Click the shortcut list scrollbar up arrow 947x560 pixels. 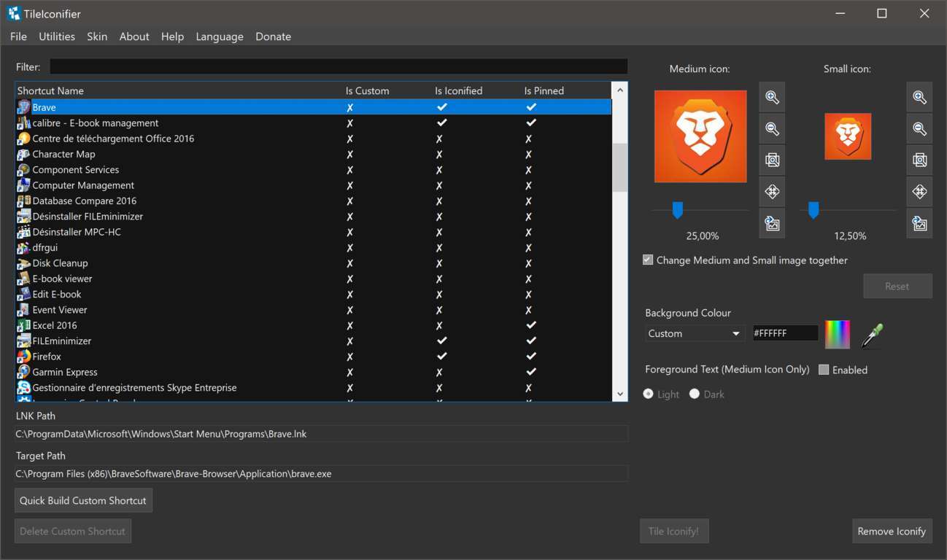tap(620, 90)
